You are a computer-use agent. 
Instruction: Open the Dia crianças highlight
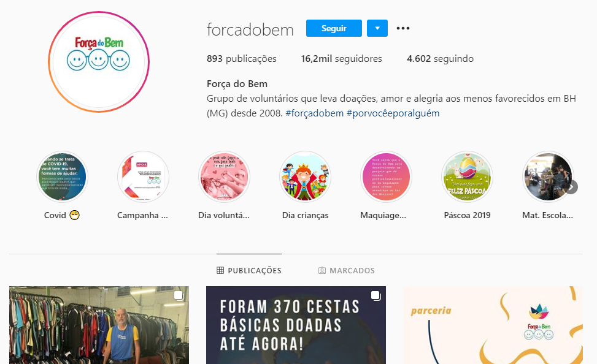point(306,177)
